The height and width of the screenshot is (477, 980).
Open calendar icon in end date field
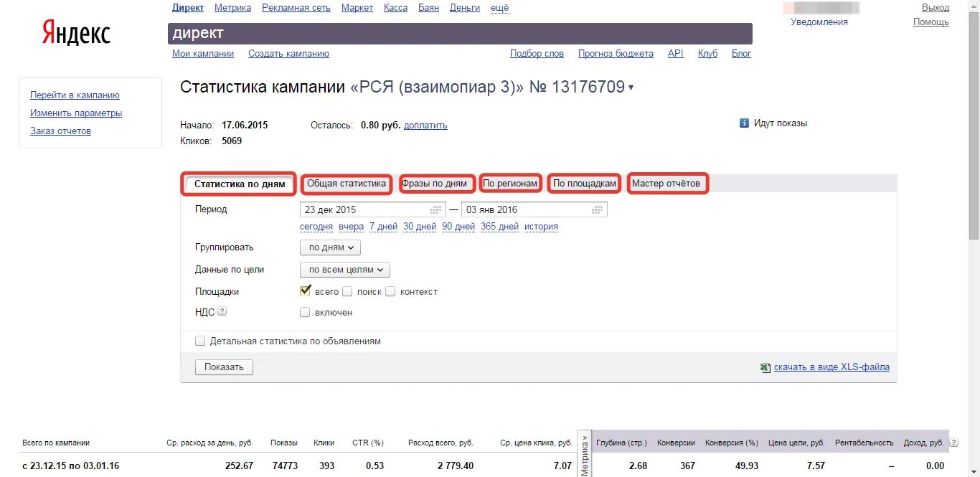click(597, 210)
